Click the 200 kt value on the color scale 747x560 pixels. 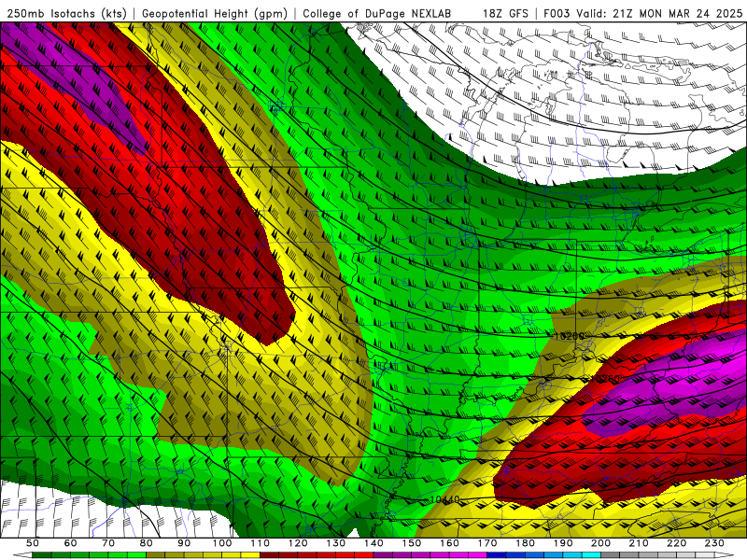[x=600, y=543]
